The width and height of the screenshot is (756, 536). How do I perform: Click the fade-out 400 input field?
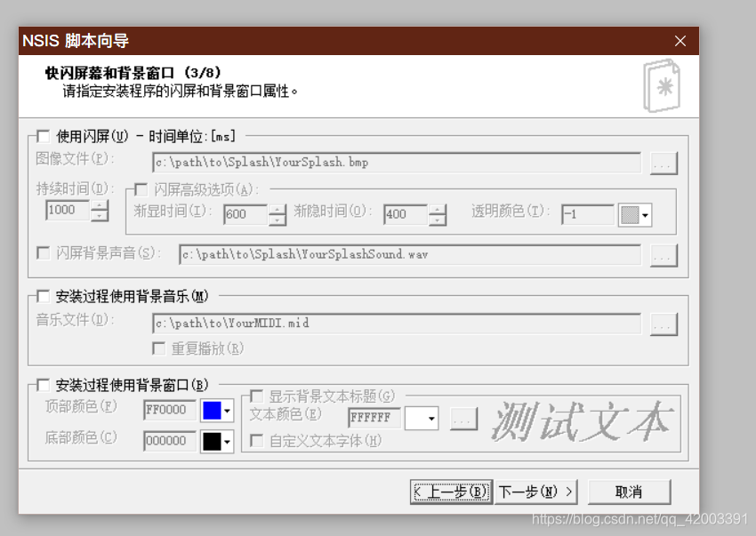click(x=406, y=214)
